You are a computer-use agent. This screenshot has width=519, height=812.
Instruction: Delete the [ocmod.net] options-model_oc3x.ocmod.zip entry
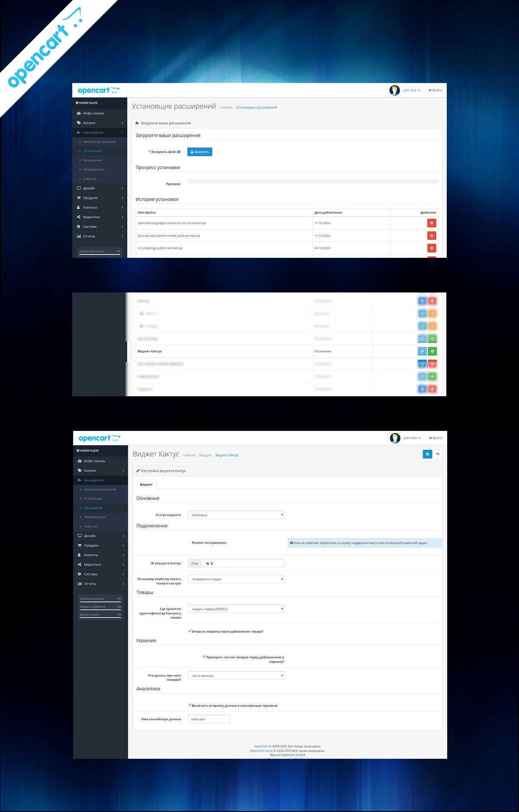tap(431, 236)
